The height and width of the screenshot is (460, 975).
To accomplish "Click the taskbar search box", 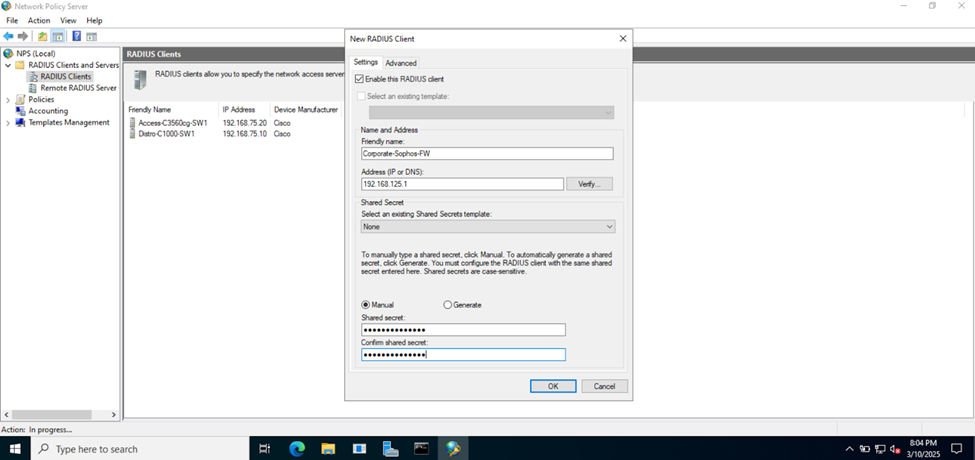I will [139, 448].
